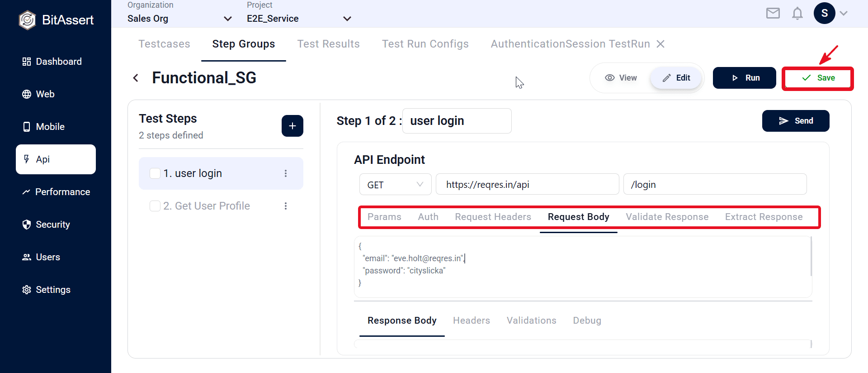
Task: Open Settings from the sidebar
Action: click(56, 290)
